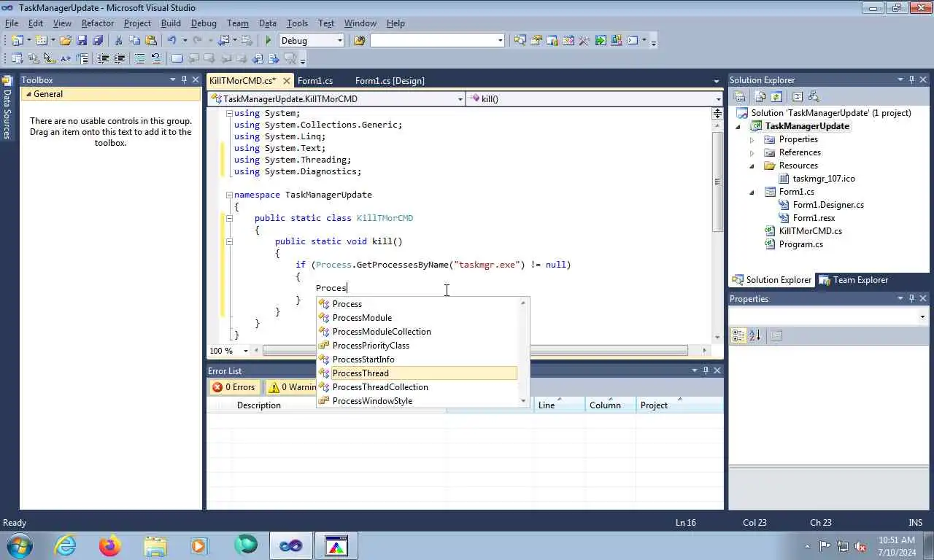Switch Properties to Categorized view
This screenshot has width=934, height=560.
[x=738, y=335]
